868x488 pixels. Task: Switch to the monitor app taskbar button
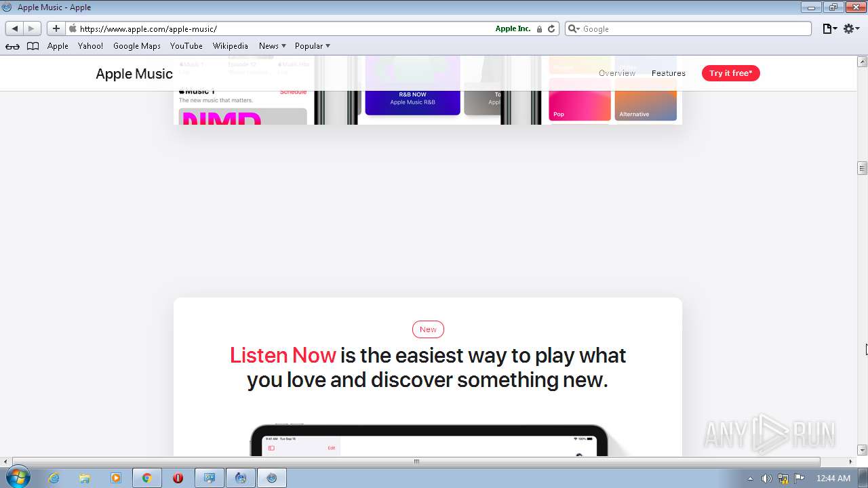pos(210,478)
